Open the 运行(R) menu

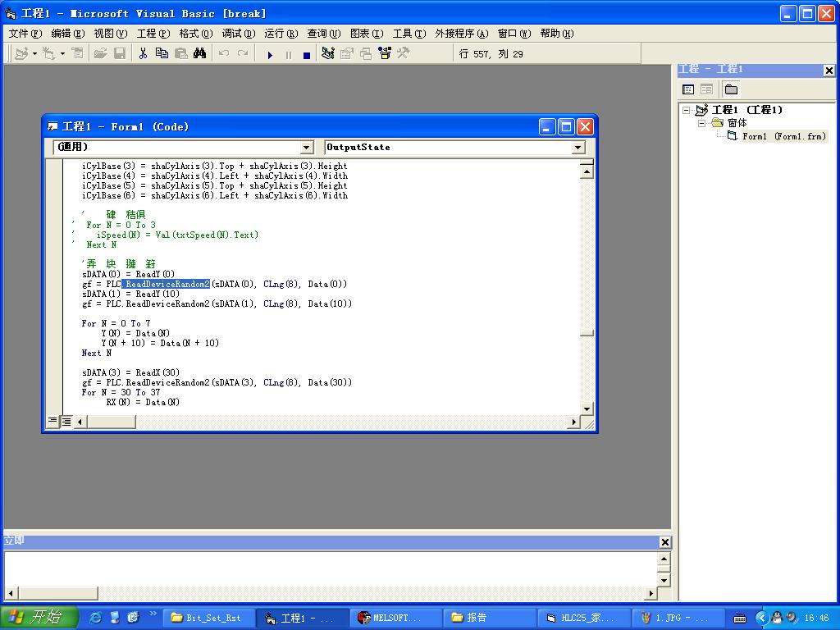280,34
